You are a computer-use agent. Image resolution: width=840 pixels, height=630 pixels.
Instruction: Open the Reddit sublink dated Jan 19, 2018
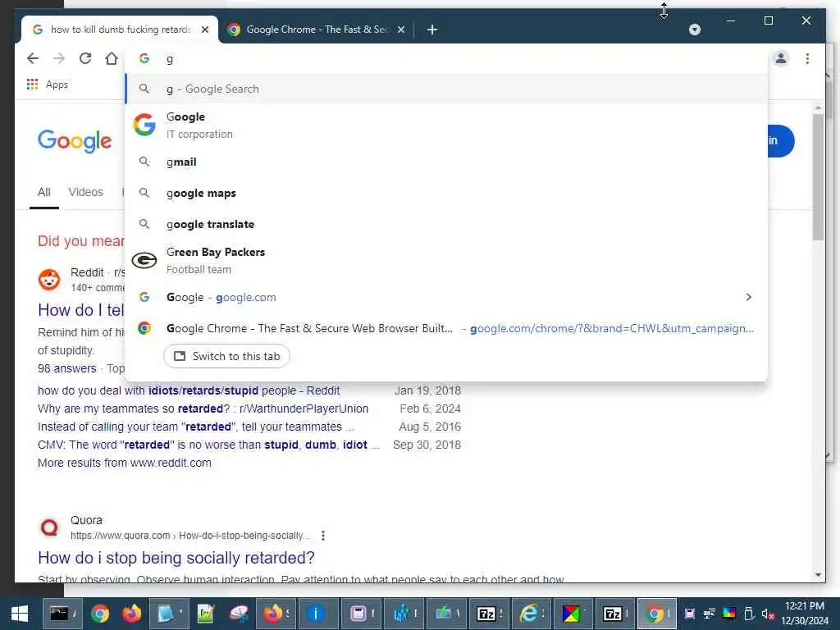click(189, 390)
